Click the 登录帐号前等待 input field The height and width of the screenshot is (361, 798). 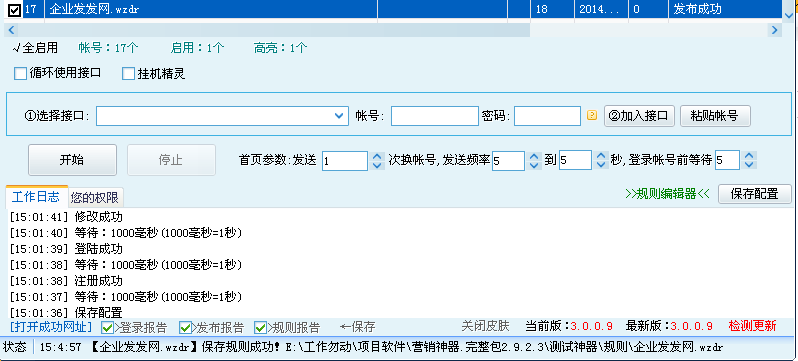click(x=727, y=160)
